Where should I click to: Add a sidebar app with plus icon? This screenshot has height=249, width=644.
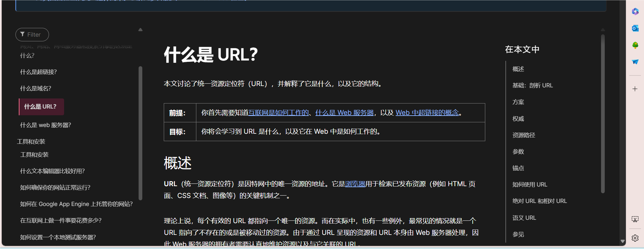coord(635,89)
